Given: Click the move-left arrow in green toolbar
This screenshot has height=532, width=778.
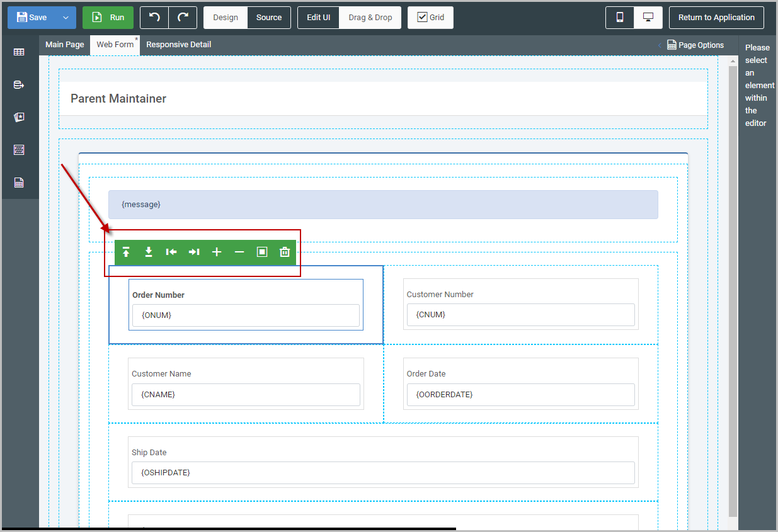Looking at the screenshot, I should (x=171, y=252).
